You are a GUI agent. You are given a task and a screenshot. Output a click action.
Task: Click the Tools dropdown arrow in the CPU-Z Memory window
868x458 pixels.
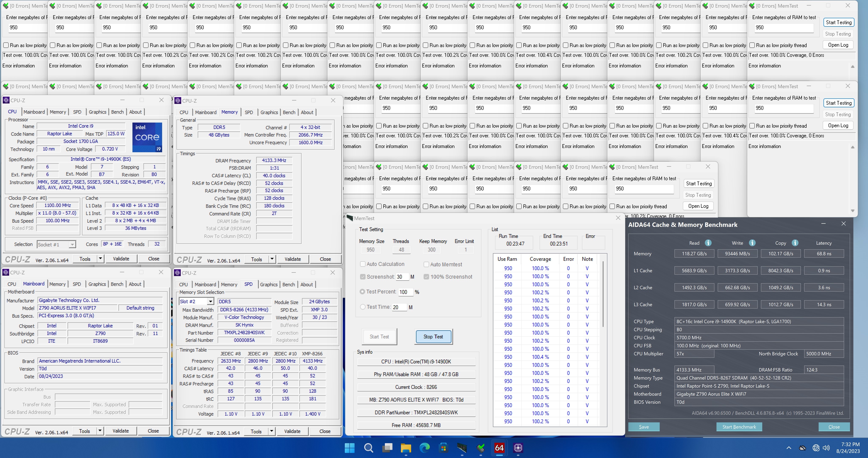click(272, 259)
